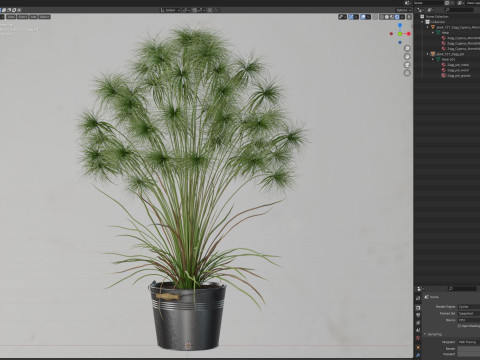This screenshot has height=360, width=480.
Task: Click the dark blue negative Z gizmo dot
Action: click(x=400, y=42)
